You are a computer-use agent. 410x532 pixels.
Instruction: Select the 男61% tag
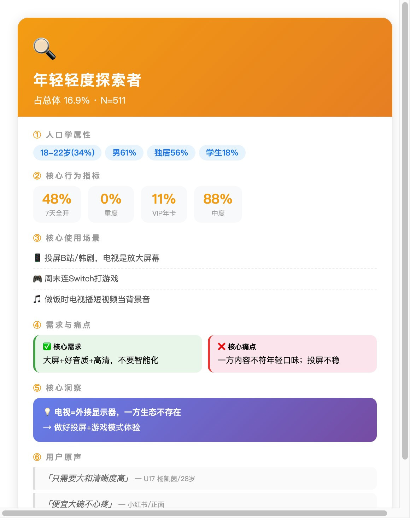pyautogui.click(x=124, y=153)
